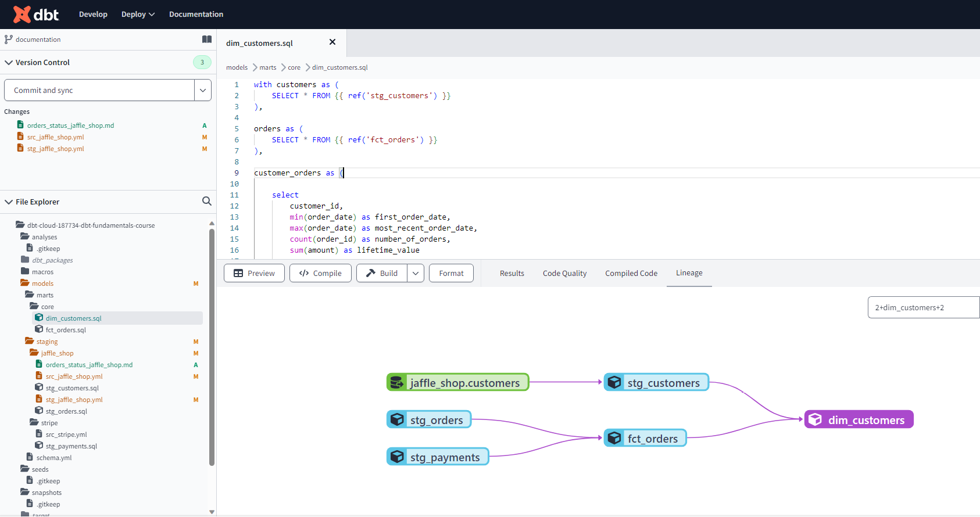Click the stg_customers node cube icon
Screen dimensions: 980x517
click(x=614, y=382)
